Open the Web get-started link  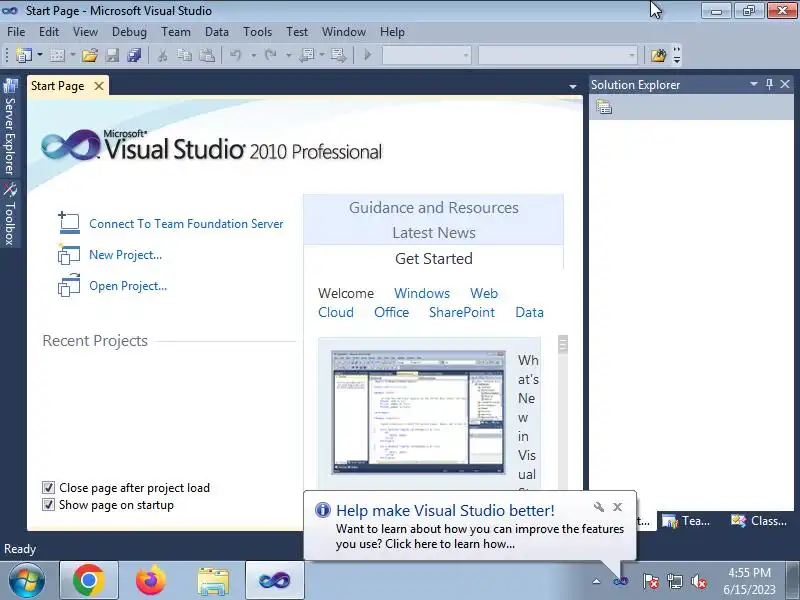tap(484, 293)
